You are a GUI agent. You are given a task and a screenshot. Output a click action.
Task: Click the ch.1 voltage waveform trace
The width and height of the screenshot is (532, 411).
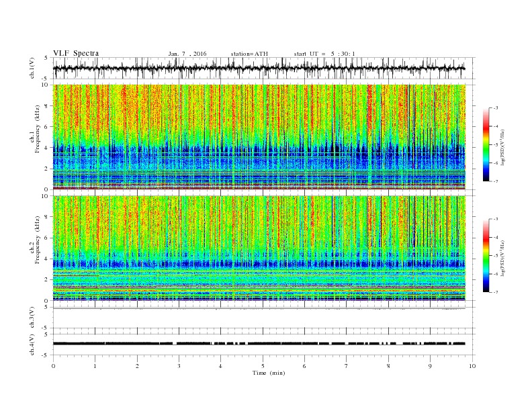(259, 68)
